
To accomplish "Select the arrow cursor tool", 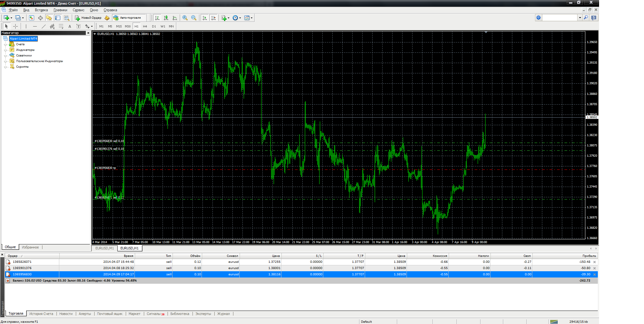I will [7, 26].
